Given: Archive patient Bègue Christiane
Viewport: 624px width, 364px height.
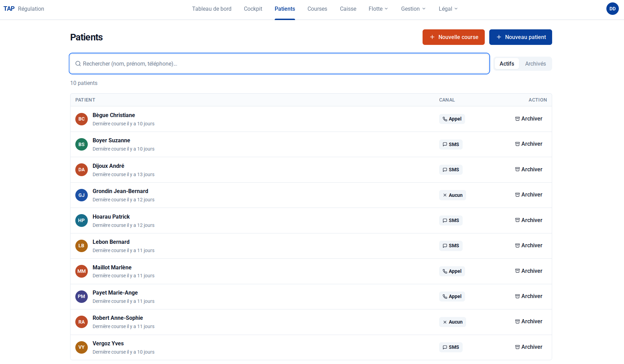Looking at the screenshot, I should (x=529, y=119).
